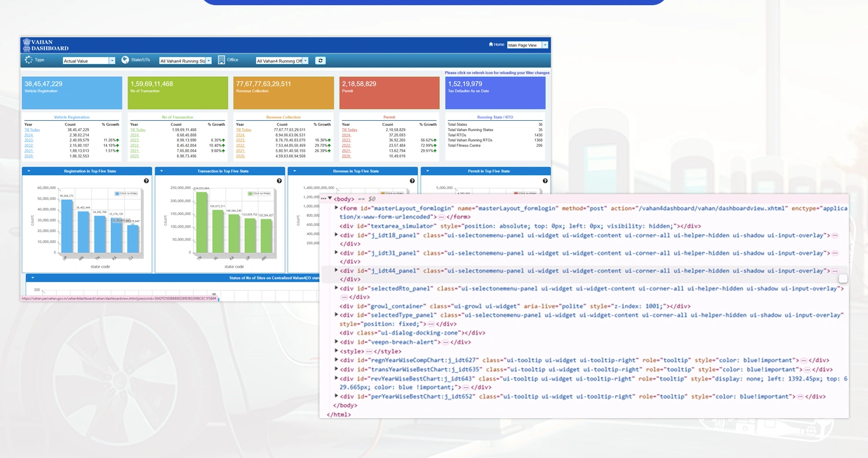Select the Home icon in the header
The image size is (868, 458).
click(491, 44)
